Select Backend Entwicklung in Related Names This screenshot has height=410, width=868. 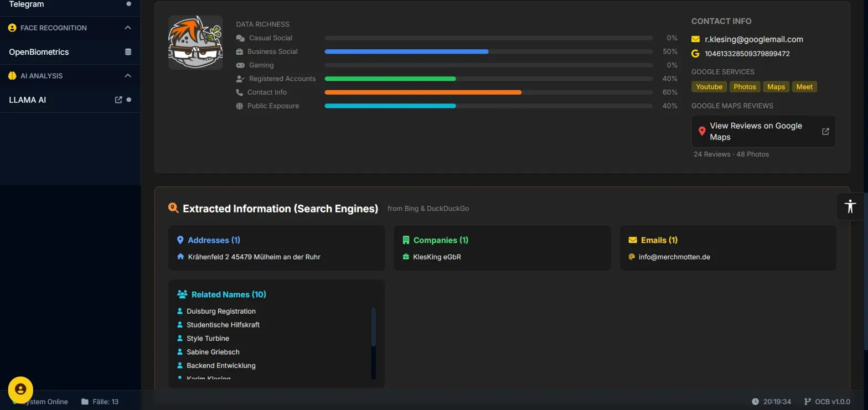(221, 366)
